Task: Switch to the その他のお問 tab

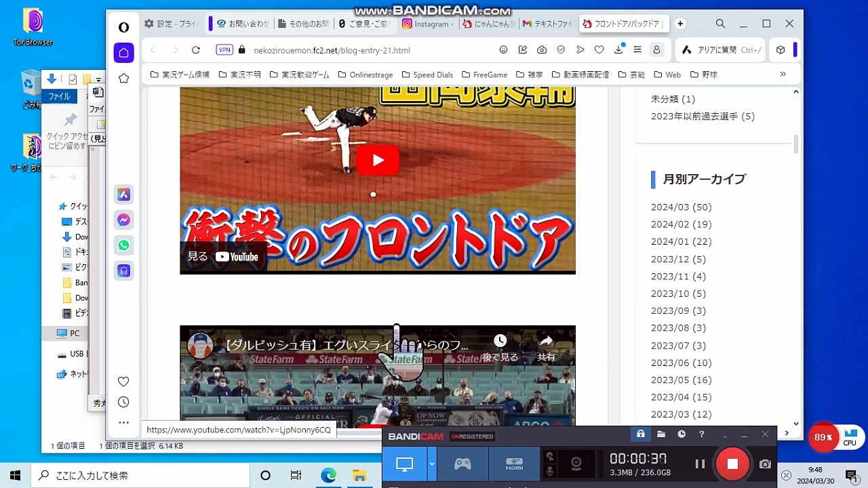Action: (304, 24)
